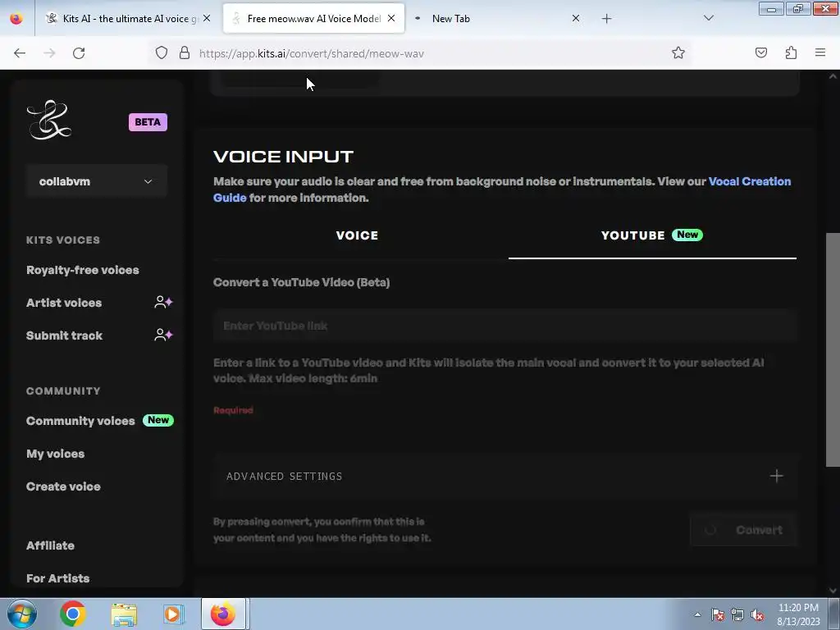This screenshot has height=630, width=840.
Task: Click the browser forward arrow
Action: click(49, 53)
